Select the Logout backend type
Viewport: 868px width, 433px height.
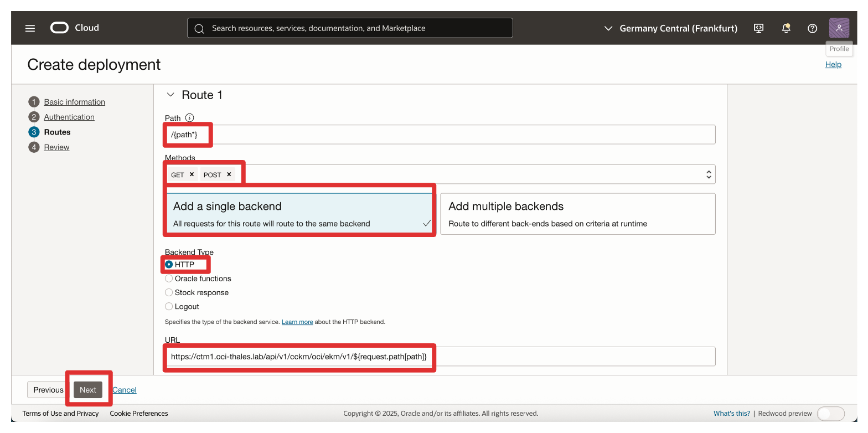(x=169, y=306)
